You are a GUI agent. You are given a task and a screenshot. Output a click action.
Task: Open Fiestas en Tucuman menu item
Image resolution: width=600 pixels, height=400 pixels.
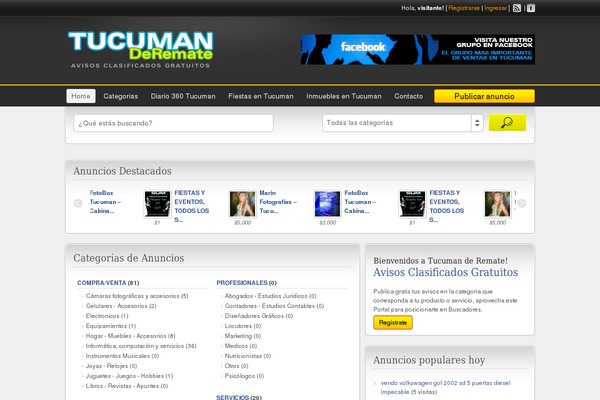tap(261, 96)
